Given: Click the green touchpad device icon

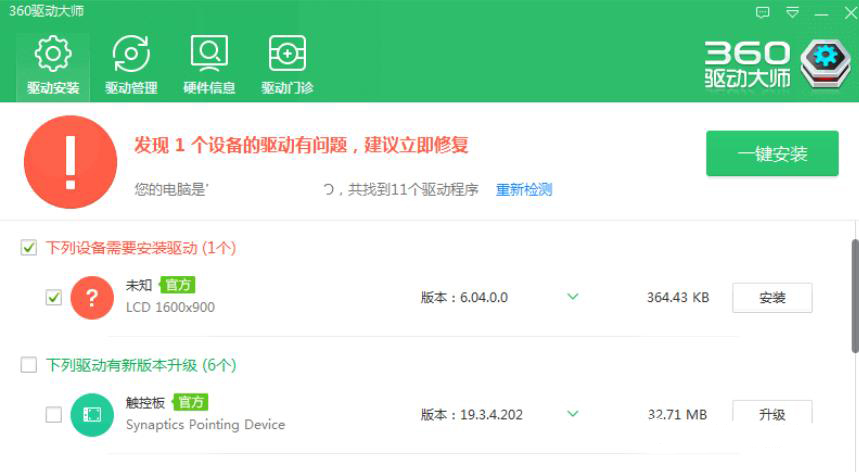Looking at the screenshot, I should [x=92, y=415].
